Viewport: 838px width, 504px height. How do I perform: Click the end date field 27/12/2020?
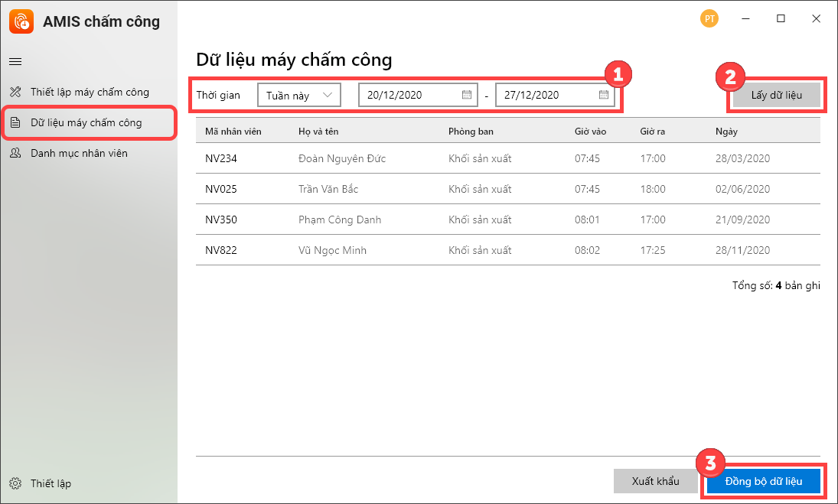pyautogui.click(x=555, y=95)
